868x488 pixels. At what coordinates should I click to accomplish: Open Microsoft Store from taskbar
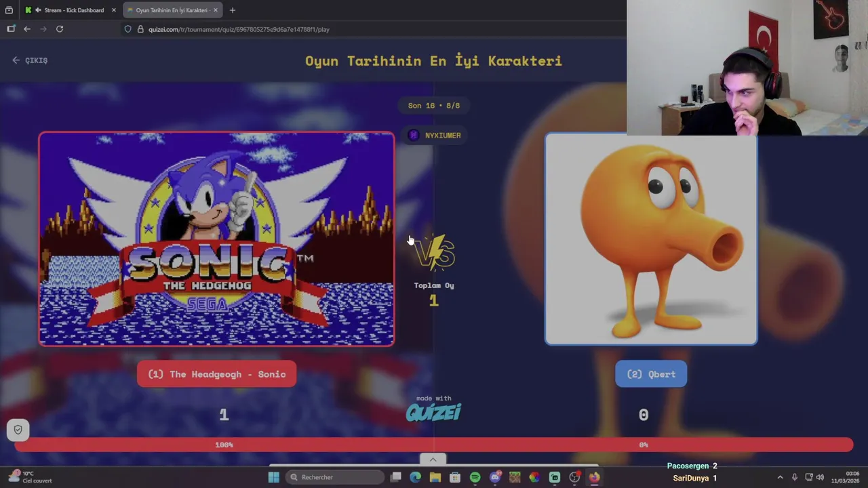[x=455, y=477]
